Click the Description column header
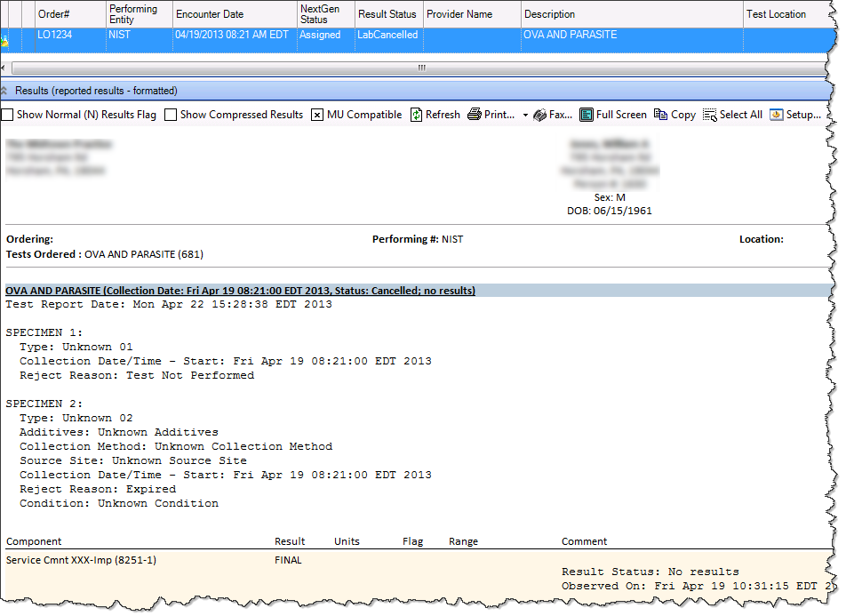The height and width of the screenshot is (616, 846). click(632, 14)
